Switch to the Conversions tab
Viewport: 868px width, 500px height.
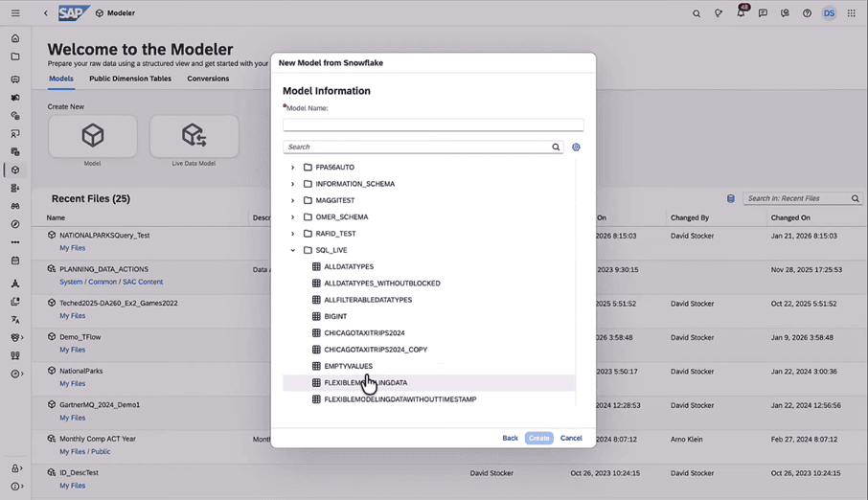click(208, 79)
